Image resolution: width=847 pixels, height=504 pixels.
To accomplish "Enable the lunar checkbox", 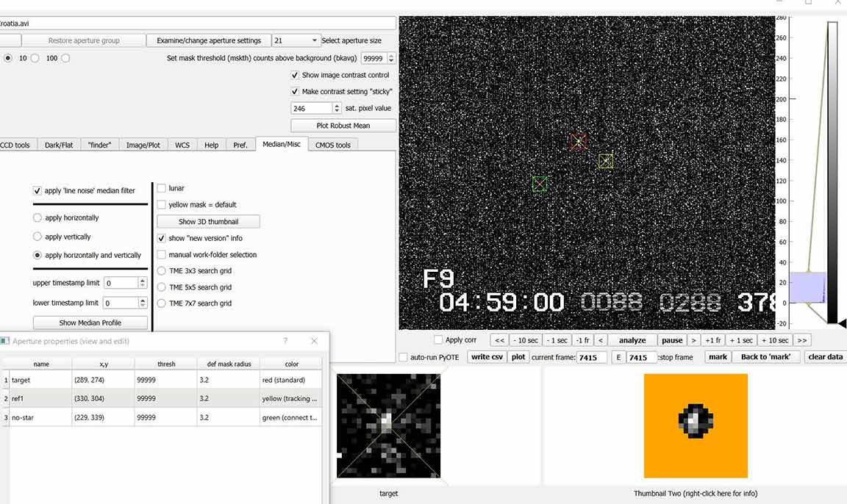I will (162, 189).
